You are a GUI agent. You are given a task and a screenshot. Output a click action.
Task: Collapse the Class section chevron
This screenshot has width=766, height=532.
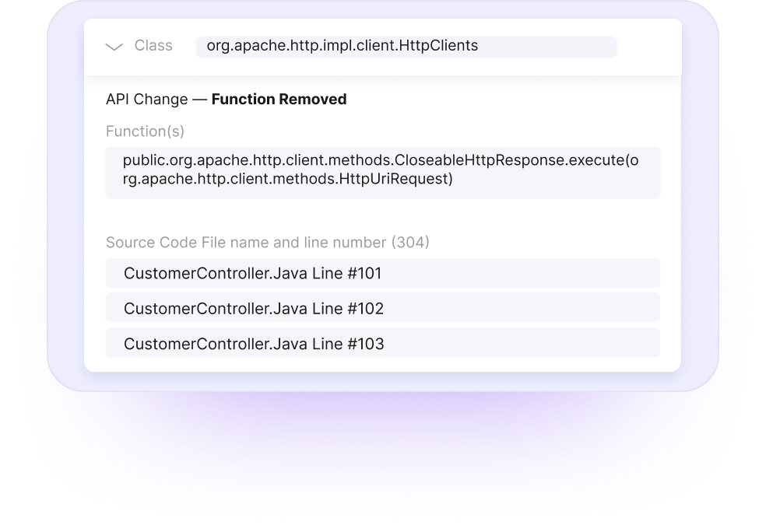[114, 47]
